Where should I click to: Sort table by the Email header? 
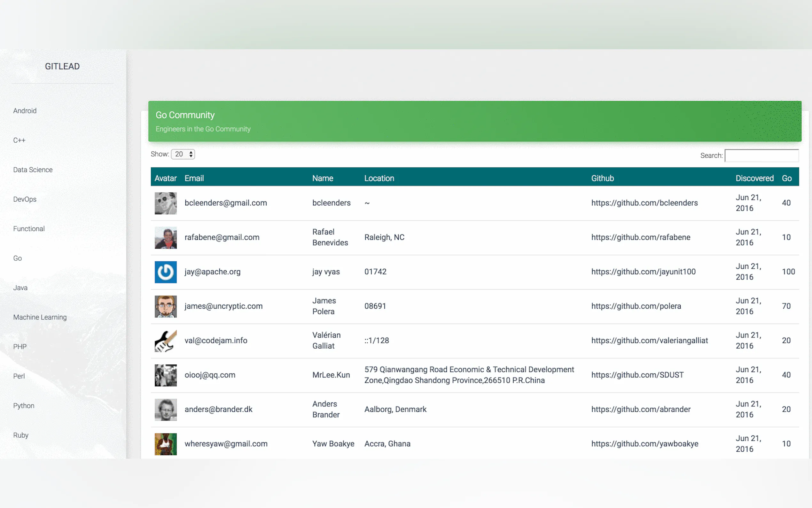point(194,179)
